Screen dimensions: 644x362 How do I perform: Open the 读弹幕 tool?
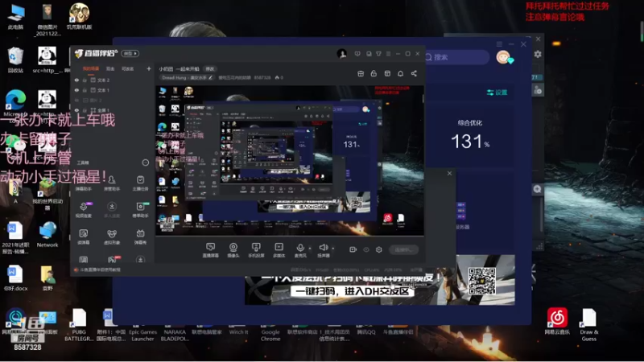click(84, 237)
